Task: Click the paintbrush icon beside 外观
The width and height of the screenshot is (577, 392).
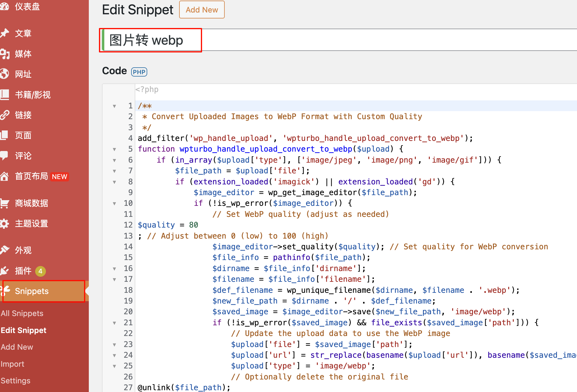Action: pos(4,250)
